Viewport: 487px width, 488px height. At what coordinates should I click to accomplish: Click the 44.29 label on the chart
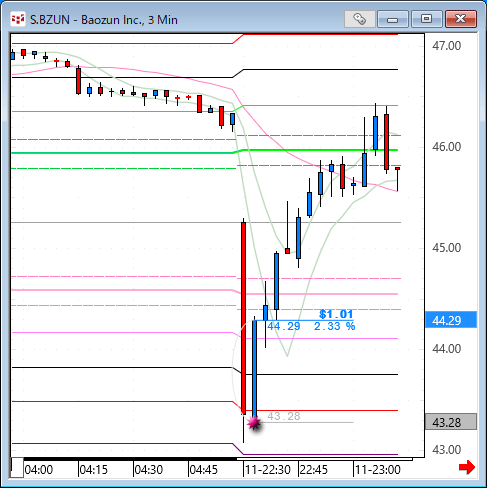pos(284,326)
